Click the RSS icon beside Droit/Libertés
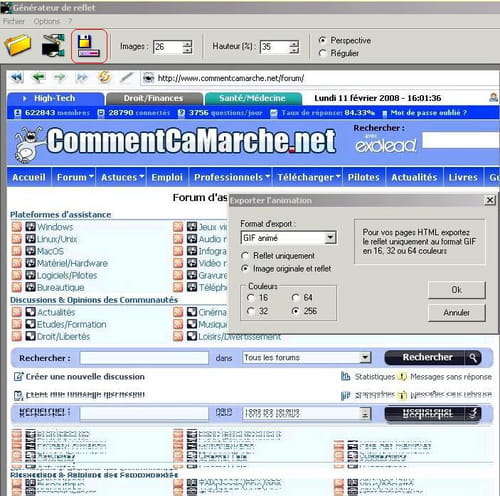Screen dimensions: 500x496 [16, 336]
